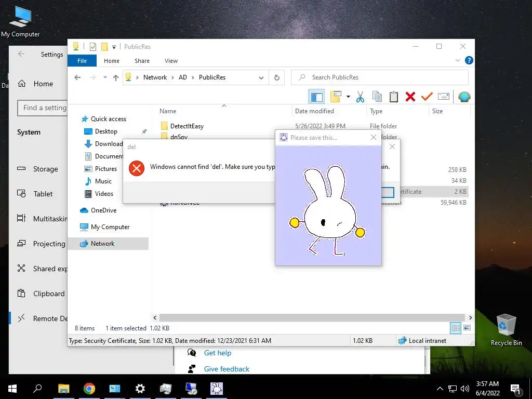Sort by the Type column header
This screenshot has height=399, width=532.
[x=376, y=111]
